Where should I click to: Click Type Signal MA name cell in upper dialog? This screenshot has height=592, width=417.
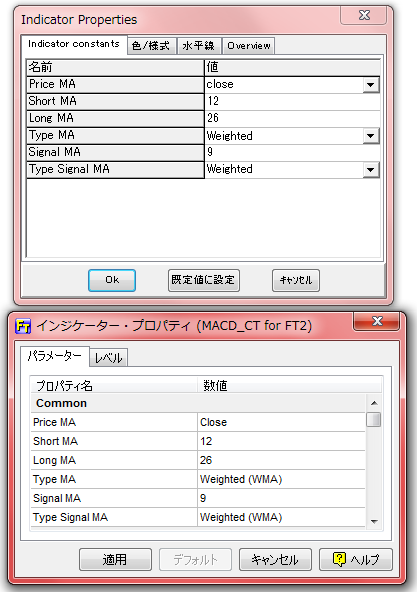(x=115, y=170)
